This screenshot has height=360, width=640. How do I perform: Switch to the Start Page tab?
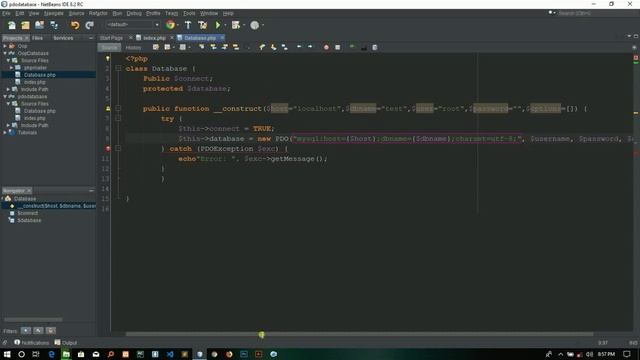[111, 38]
